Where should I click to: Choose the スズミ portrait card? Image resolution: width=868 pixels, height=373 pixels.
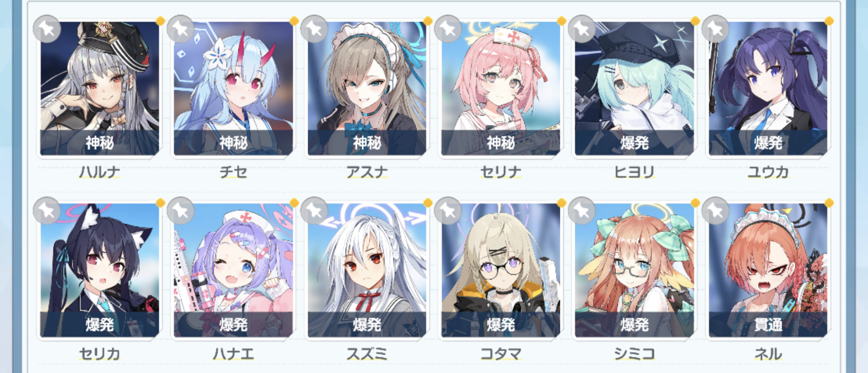pyautogui.click(x=367, y=270)
